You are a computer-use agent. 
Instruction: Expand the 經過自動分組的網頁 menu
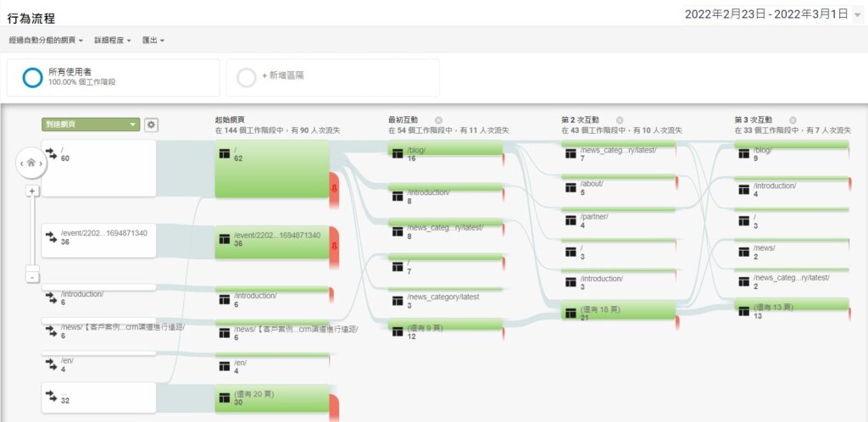pyautogui.click(x=46, y=41)
